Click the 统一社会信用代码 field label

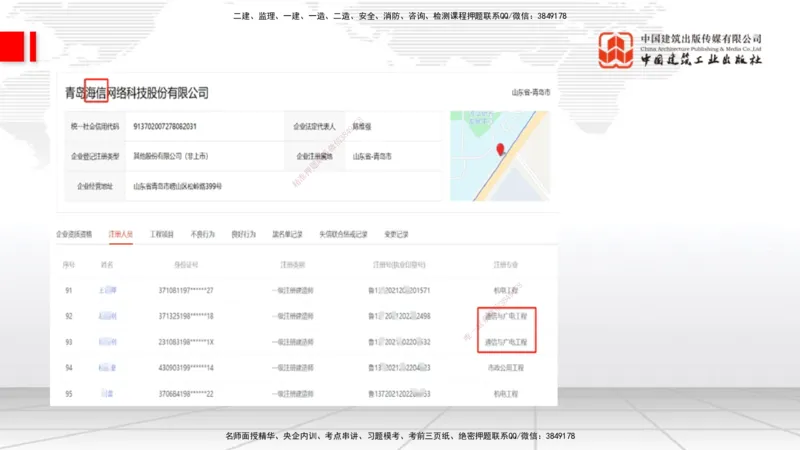[x=95, y=127]
